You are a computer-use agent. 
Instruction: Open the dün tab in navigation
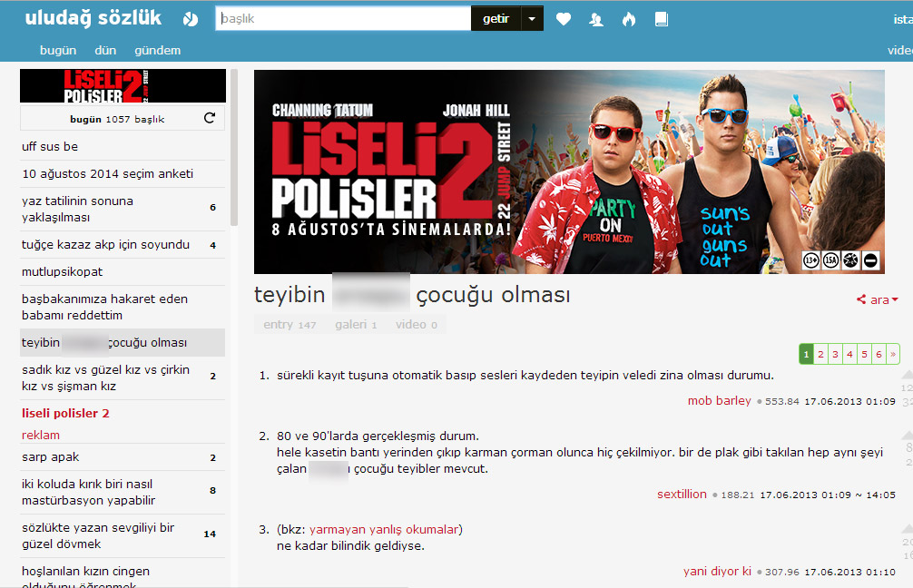[105, 50]
